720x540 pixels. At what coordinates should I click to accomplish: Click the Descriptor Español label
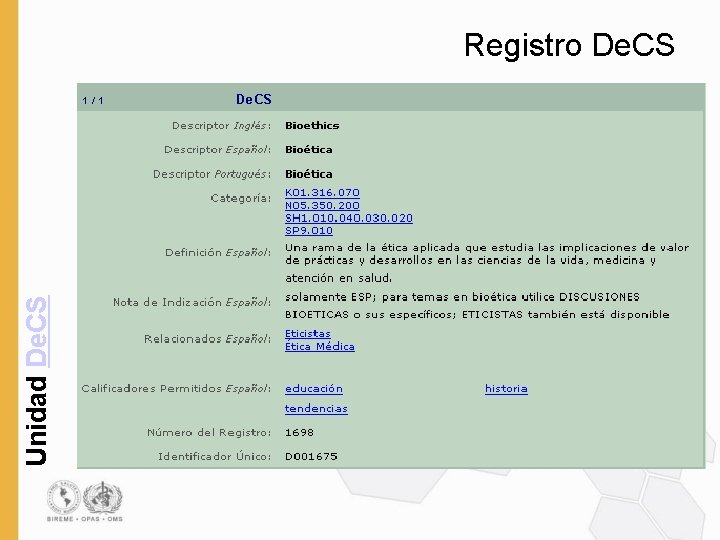(x=217, y=150)
